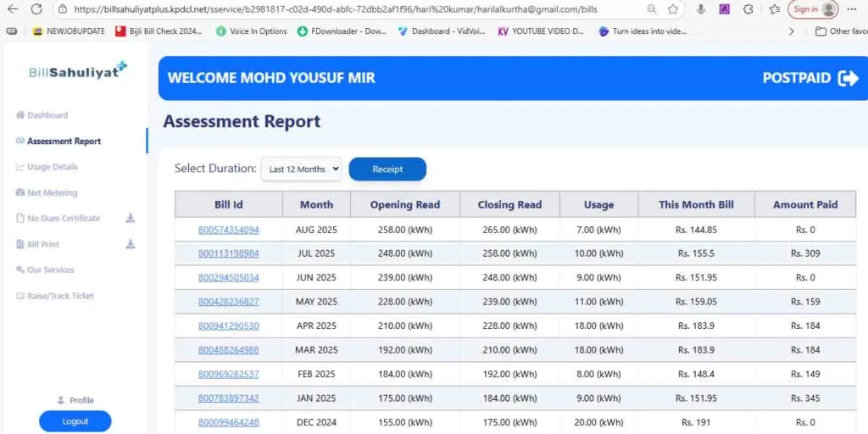Viewport: 868px width, 434px height.
Task: Open bill 800574354094 for AUG 2025
Action: pos(228,230)
